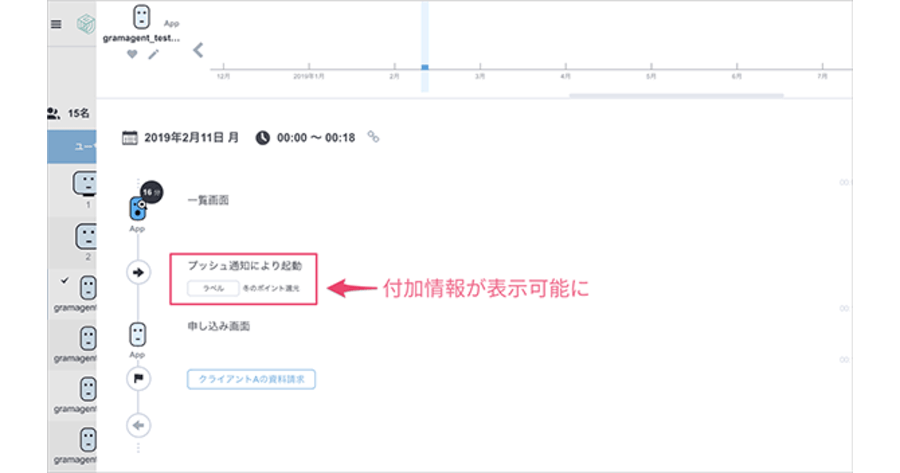The width and height of the screenshot is (900, 473).
Task: Click the left arrow exit event icon
Action: (138, 425)
